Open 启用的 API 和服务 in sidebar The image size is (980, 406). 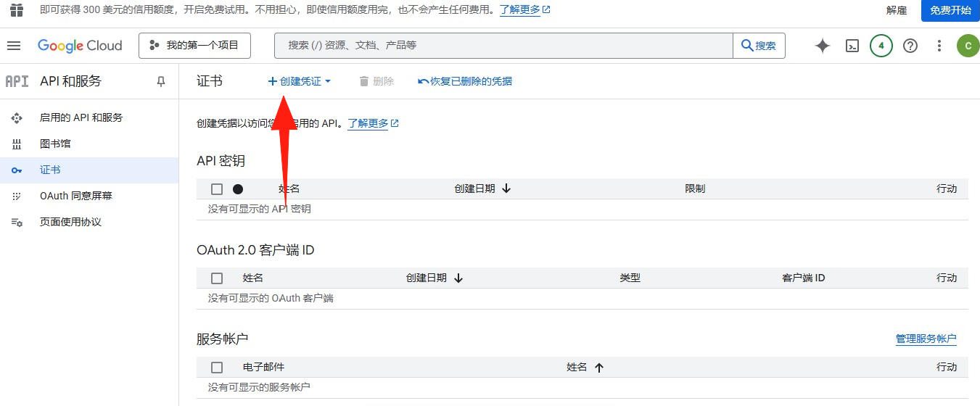coord(81,117)
